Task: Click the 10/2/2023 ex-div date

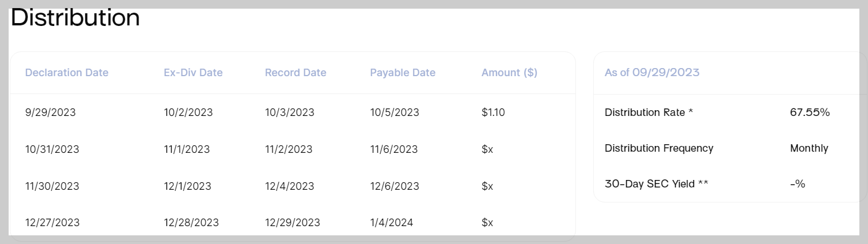Action: pos(188,112)
